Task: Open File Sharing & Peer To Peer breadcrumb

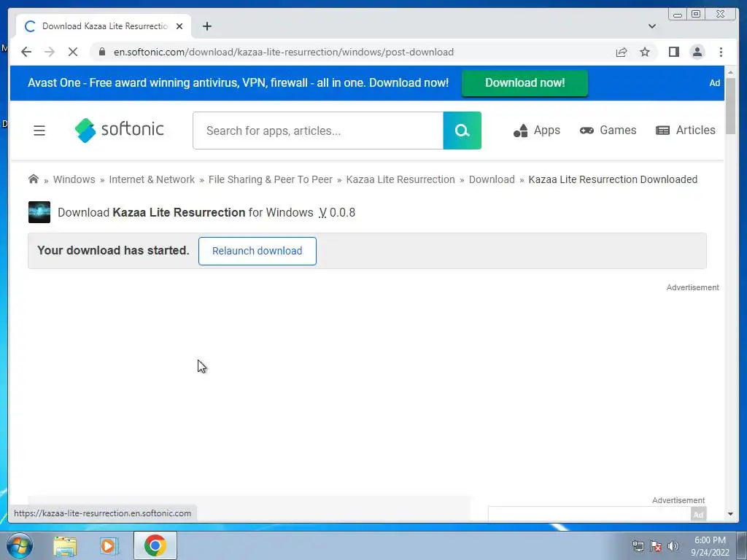Action: (x=270, y=179)
